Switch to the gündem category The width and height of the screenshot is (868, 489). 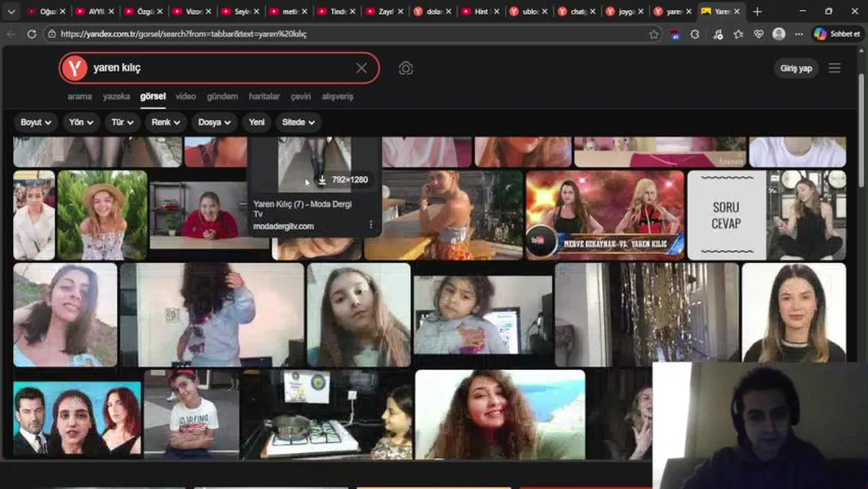(222, 96)
